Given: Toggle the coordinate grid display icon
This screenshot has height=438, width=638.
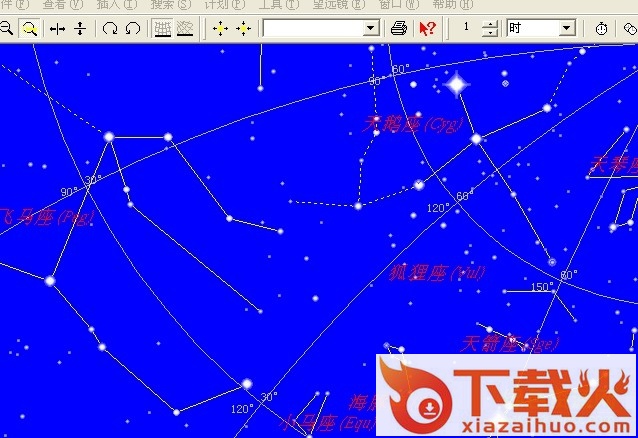Looking at the screenshot, I should [x=162, y=29].
